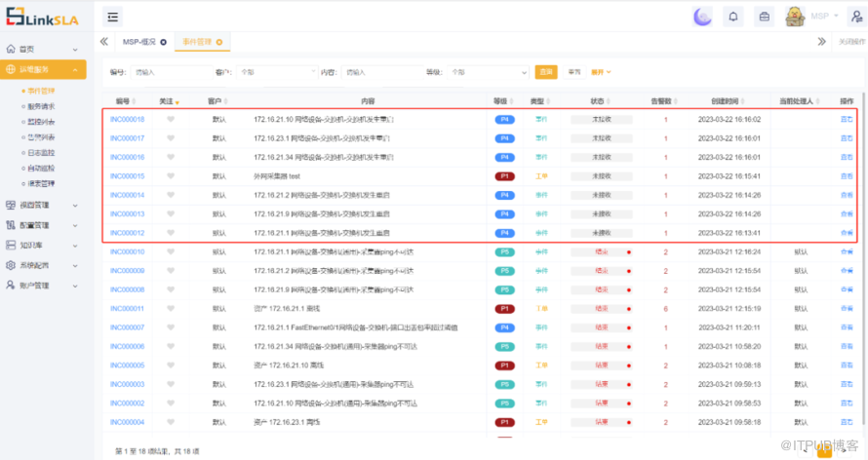Open the 等级 dropdown filter
The image size is (868, 460).
point(486,72)
